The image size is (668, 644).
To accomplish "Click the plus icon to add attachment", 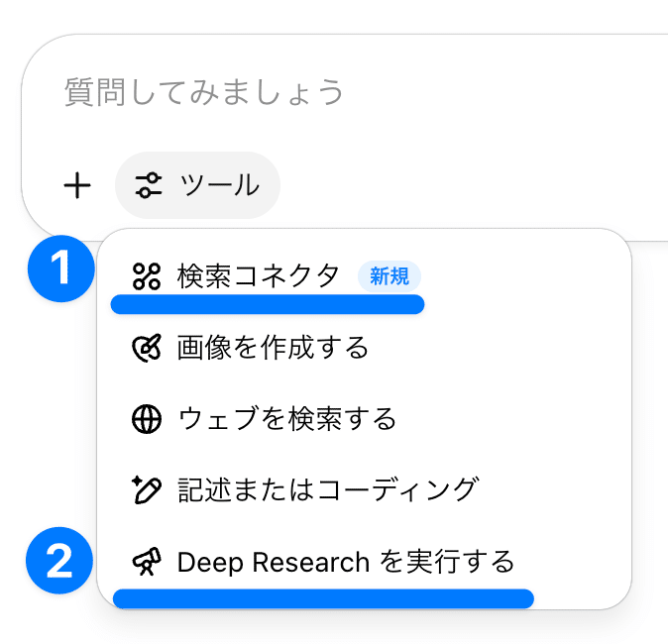I will pyautogui.click(x=77, y=185).
